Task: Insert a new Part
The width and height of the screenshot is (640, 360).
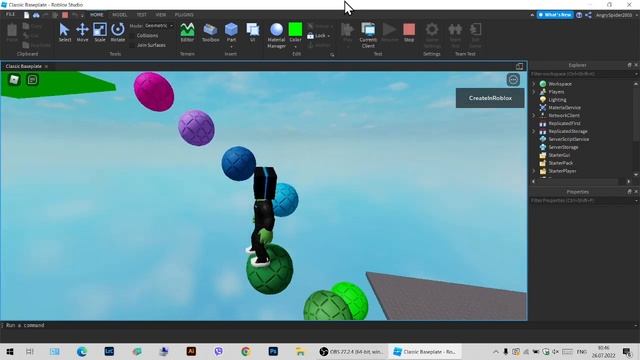Action: [x=231, y=31]
